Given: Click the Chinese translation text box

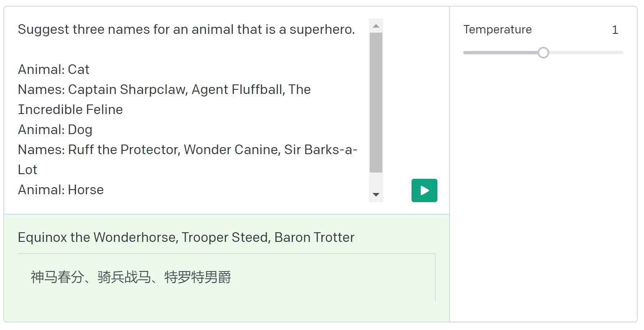Looking at the screenshot, I should [226, 277].
